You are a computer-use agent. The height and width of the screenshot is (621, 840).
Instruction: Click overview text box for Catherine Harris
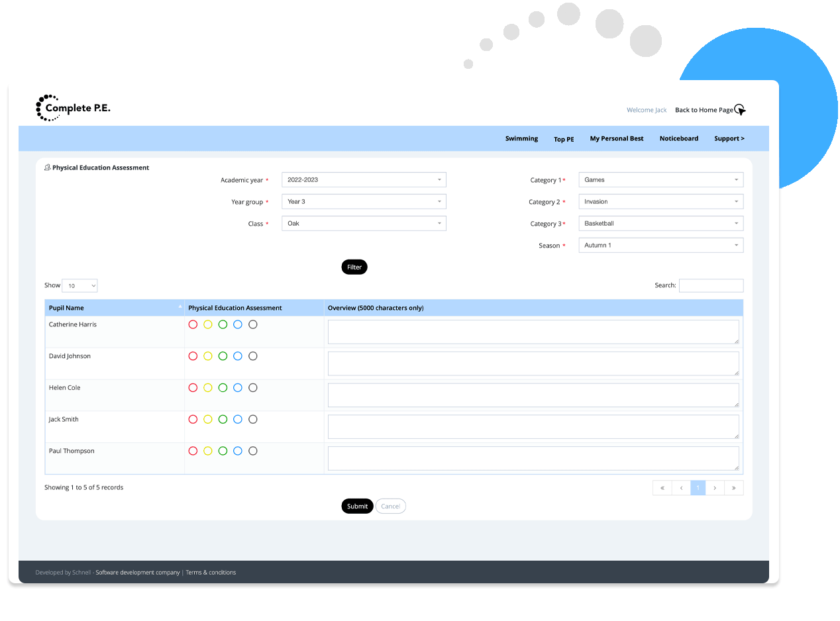click(533, 332)
